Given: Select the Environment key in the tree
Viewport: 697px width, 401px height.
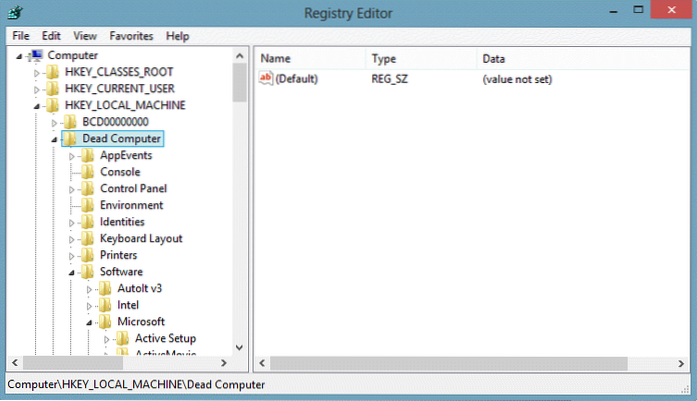Looking at the screenshot, I should click(x=131, y=205).
